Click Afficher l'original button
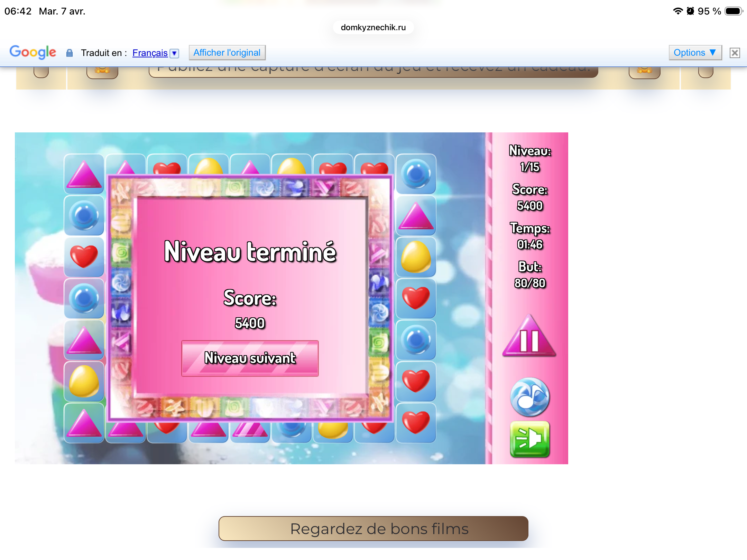The height and width of the screenshot is (560, 747). point(227,53)
